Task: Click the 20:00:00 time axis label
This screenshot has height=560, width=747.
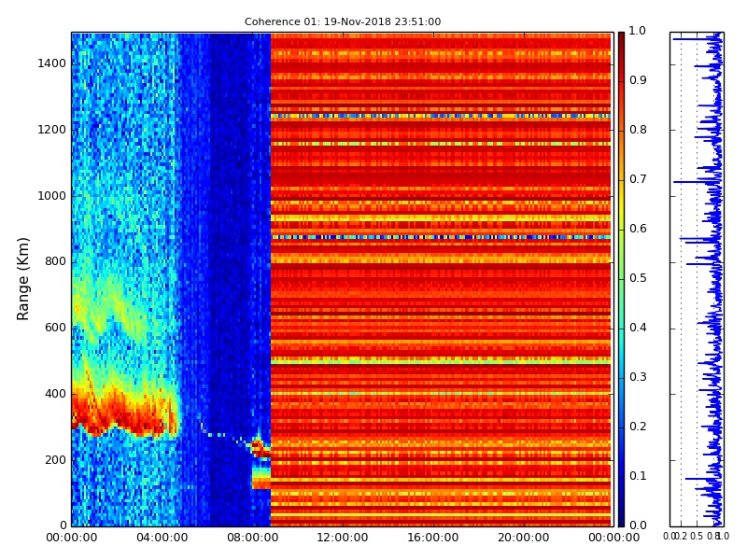Action: (x=524, y=539)
